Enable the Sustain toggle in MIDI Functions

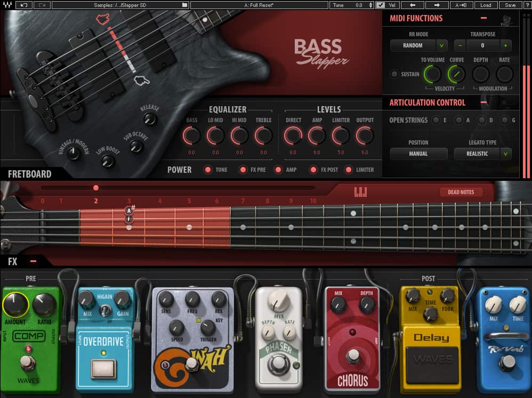coord(396,75)
